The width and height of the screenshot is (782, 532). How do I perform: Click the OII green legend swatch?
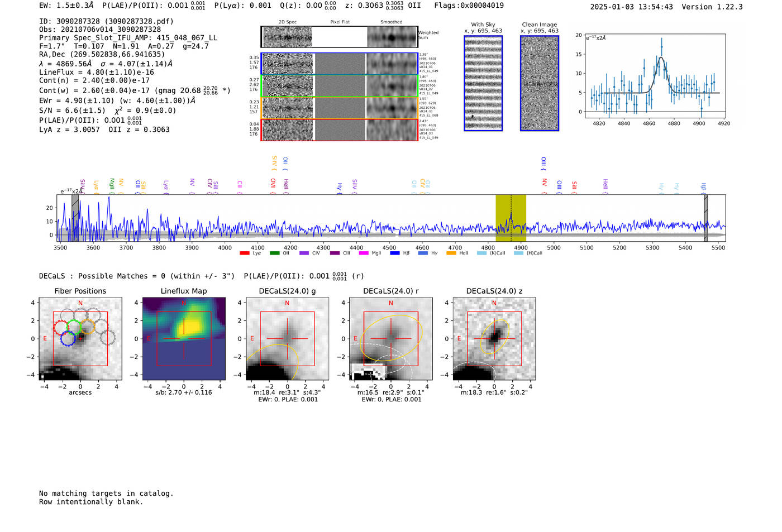274,253
